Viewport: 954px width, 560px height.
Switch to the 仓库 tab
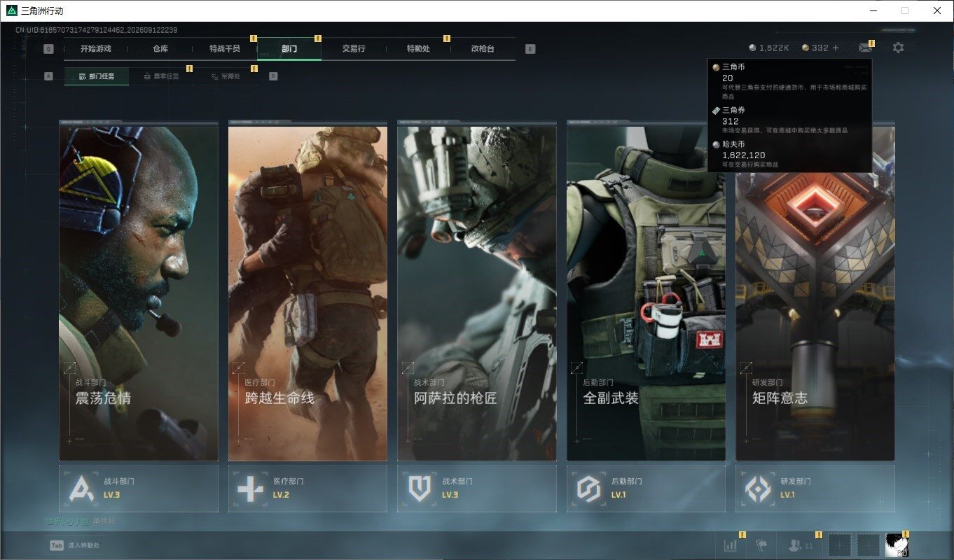click(x=160, y=49)
